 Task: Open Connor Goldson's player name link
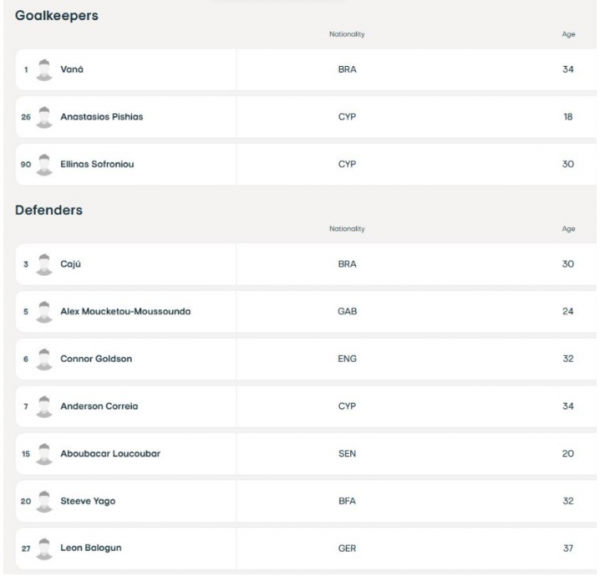click(x=96, y=359)
